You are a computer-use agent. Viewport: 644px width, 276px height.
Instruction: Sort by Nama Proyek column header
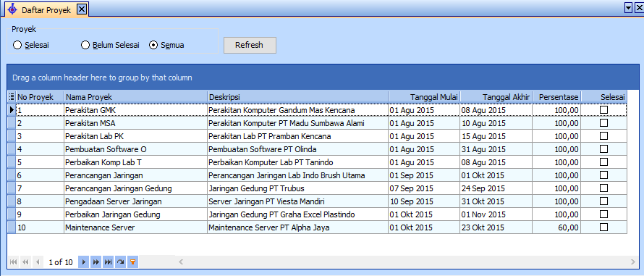click(135, 97)
